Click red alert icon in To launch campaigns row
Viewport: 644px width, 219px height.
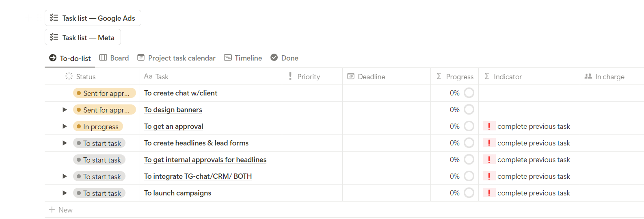pos(489,193)
